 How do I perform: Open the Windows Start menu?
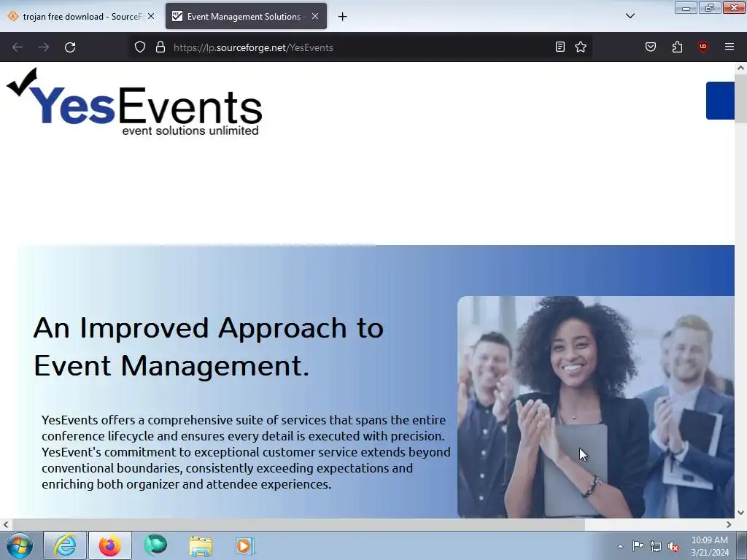[20, 545]
